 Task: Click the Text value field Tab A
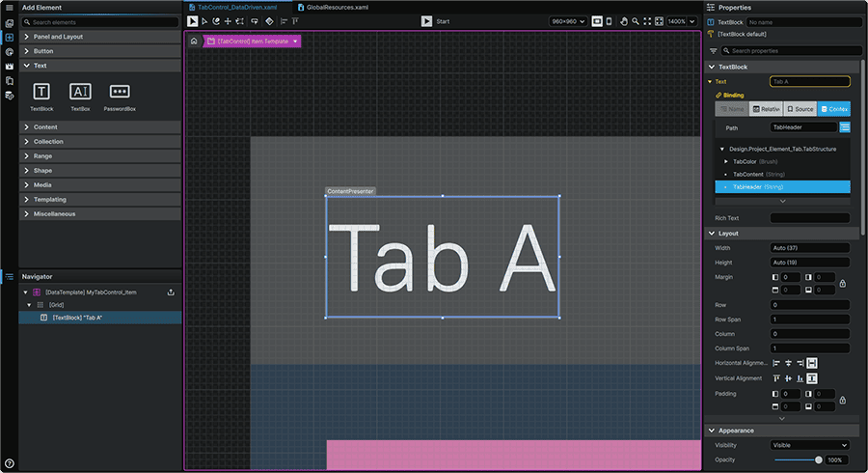(810, 81)
